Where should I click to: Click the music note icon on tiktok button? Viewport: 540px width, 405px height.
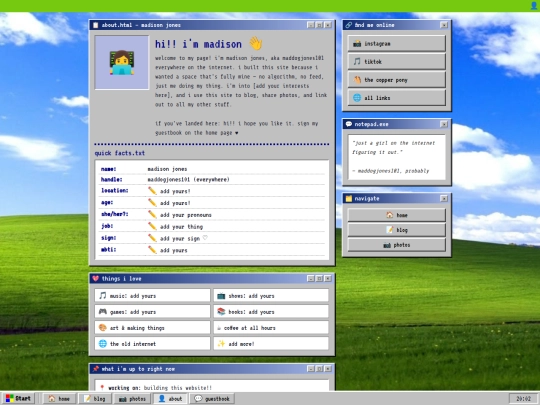point(357,62)
